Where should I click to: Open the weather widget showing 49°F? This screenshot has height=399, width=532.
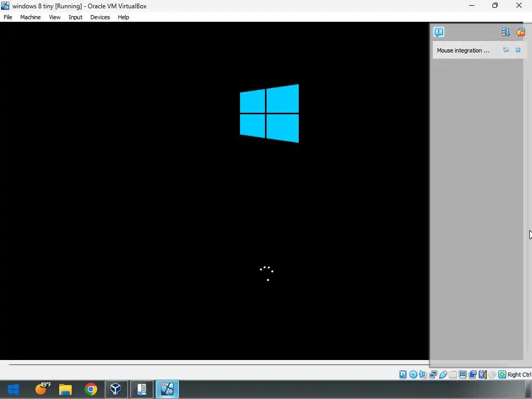pos(43,389)
